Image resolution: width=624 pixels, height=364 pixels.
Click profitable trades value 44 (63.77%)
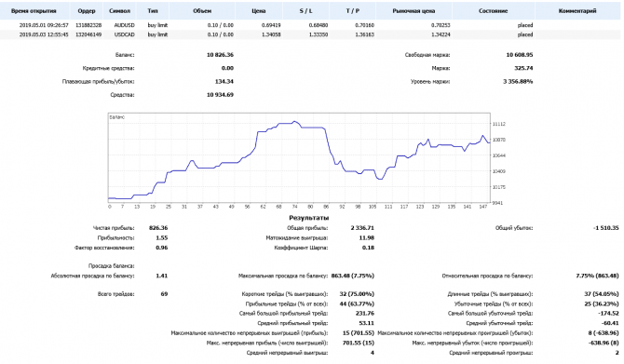[x=357, y=303]
